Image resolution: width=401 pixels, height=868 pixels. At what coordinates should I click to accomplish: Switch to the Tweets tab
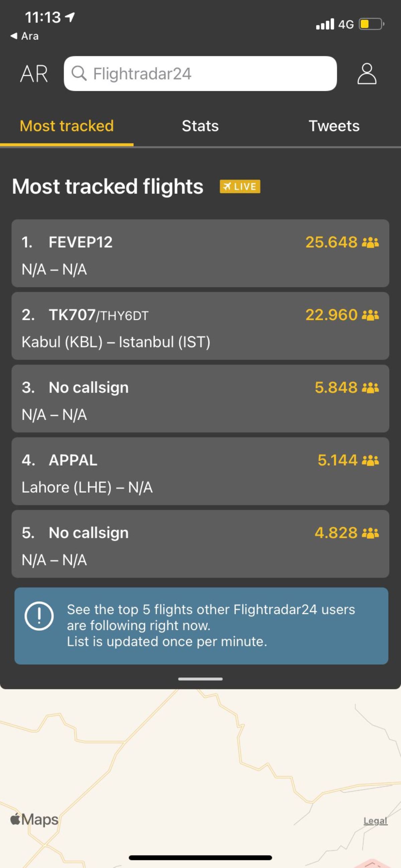pos(334,126)
